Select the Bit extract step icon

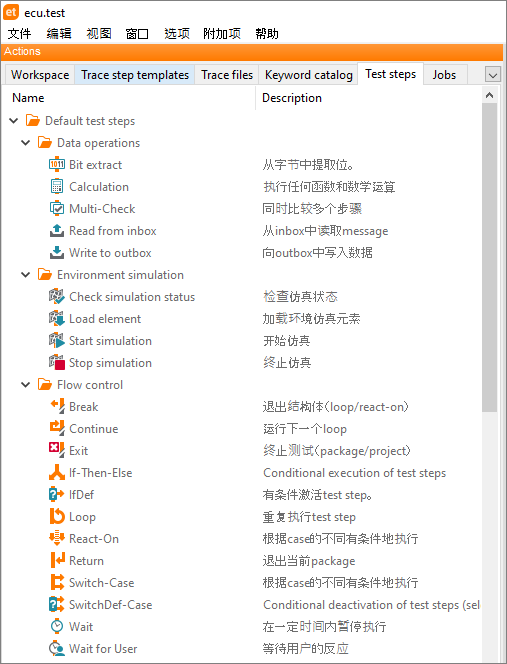pos(57,164)
